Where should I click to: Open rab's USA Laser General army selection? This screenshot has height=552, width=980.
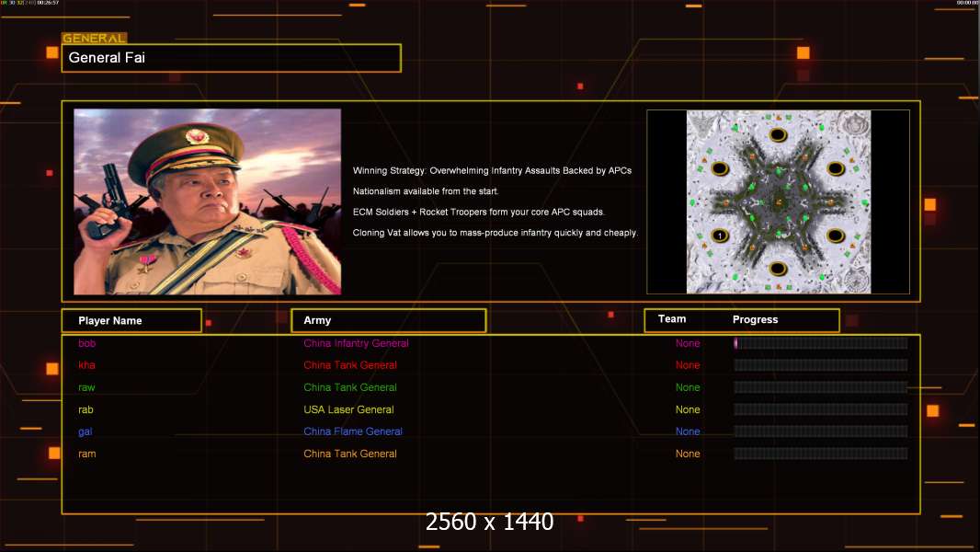point(348,409)
